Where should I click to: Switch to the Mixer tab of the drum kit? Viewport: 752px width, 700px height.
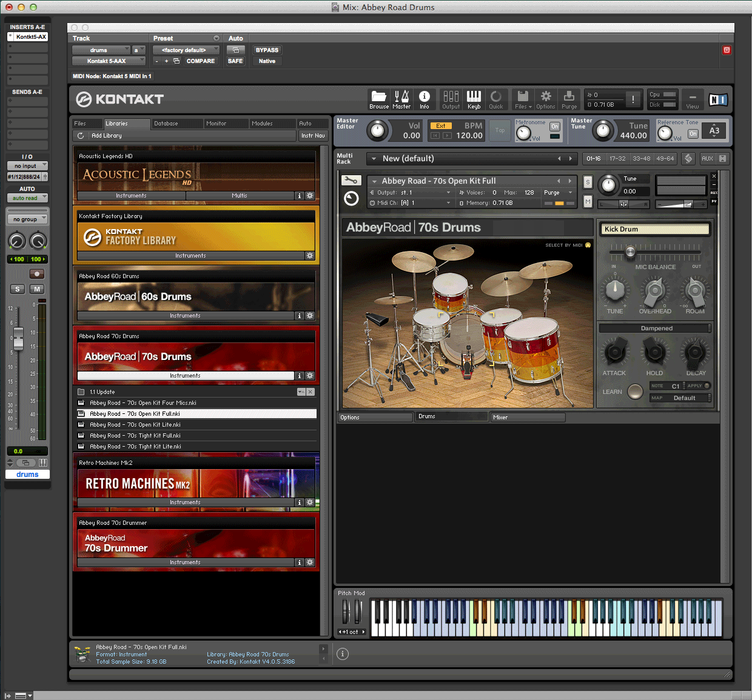[x=527, y=417]
